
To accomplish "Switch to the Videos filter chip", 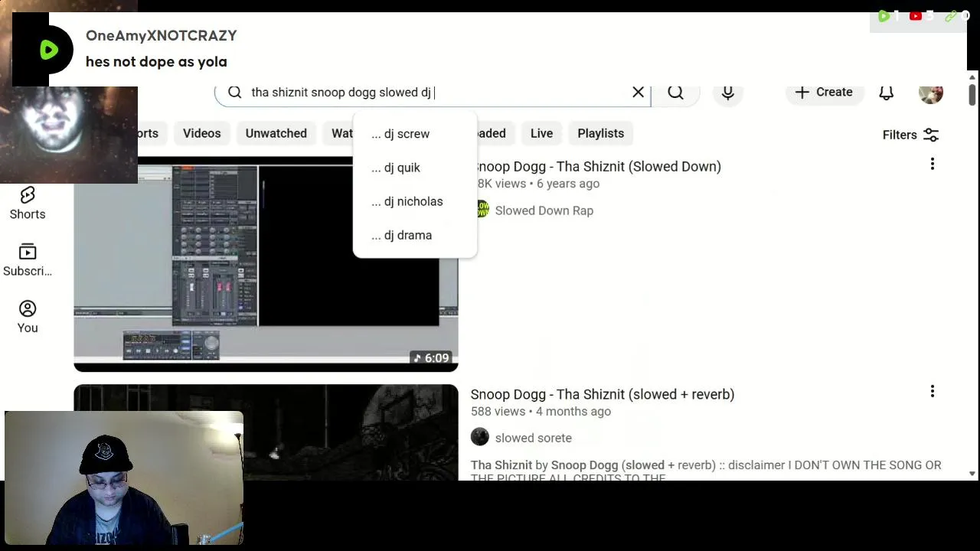I will [202, 133].
